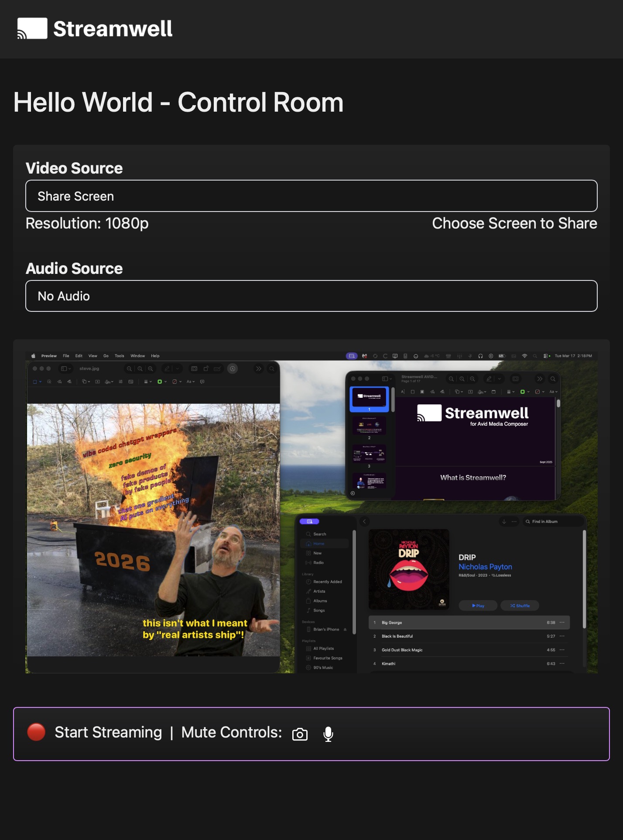623x840 pixels.
Task: Mute the microphone in Mute Controls
Action: click(x=328, y=734)
